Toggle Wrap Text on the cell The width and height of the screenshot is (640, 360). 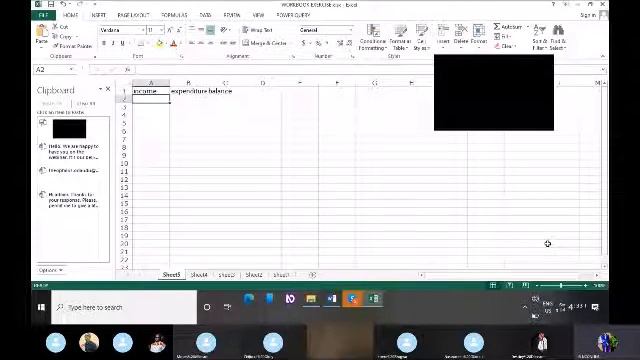[x=257, y=30]
